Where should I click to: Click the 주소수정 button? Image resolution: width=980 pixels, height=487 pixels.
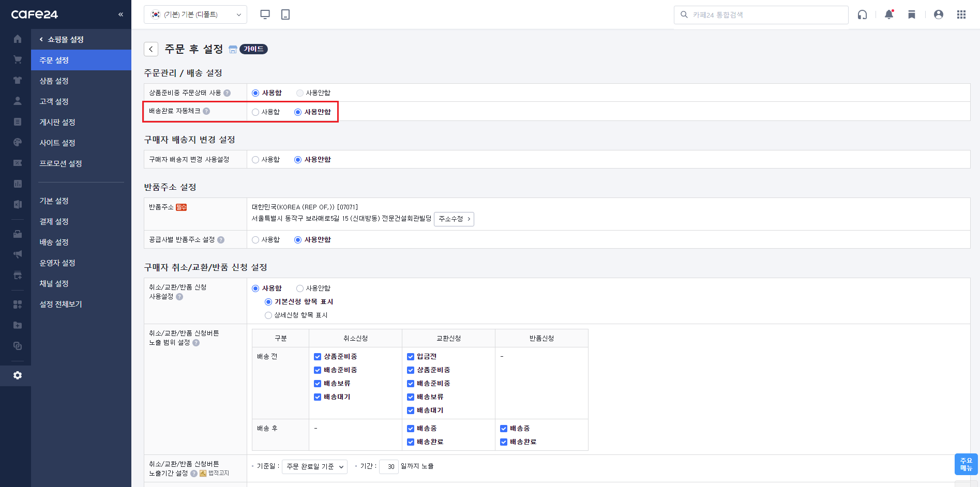pyautogui.click(x=454, y=219)
